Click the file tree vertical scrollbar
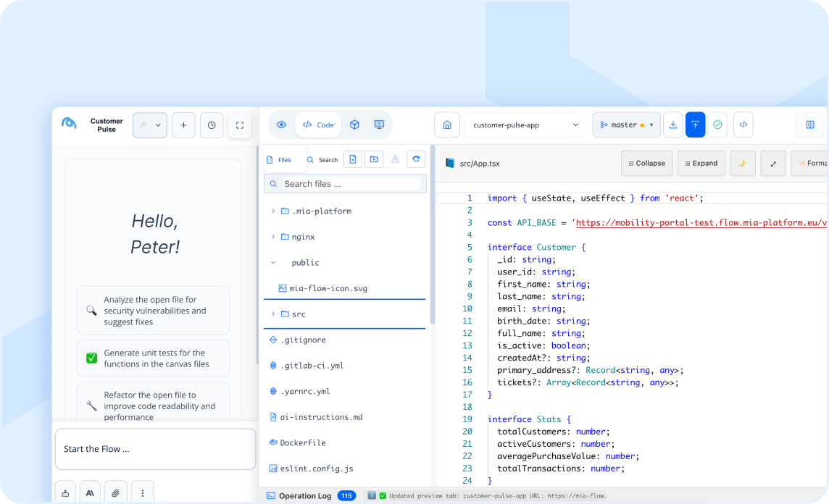829x504 pixels. pyautogui.click(x=433, y=235)
